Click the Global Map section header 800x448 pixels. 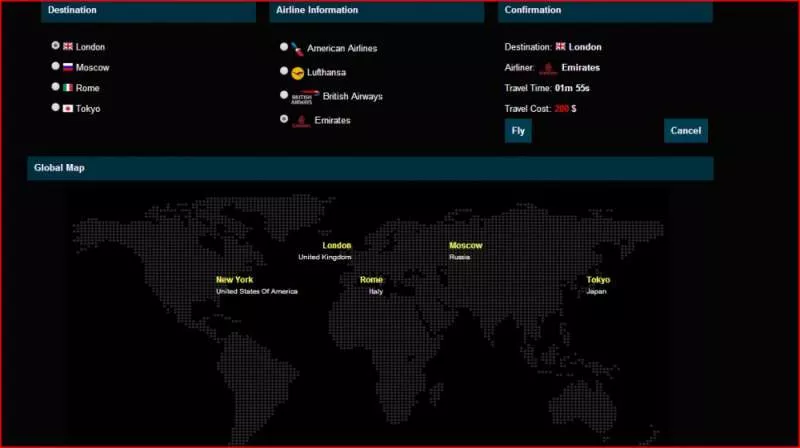(x=370, y=168)
